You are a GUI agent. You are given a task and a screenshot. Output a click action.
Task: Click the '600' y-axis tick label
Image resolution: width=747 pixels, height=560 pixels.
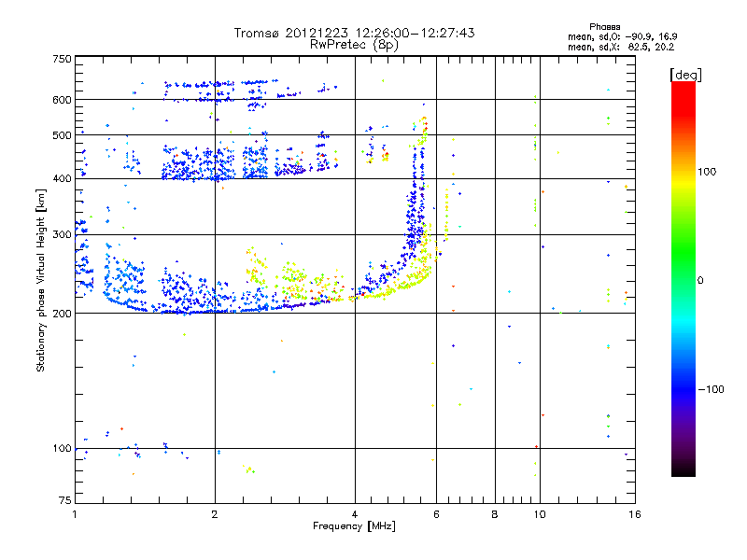click(x=62, y=100)
